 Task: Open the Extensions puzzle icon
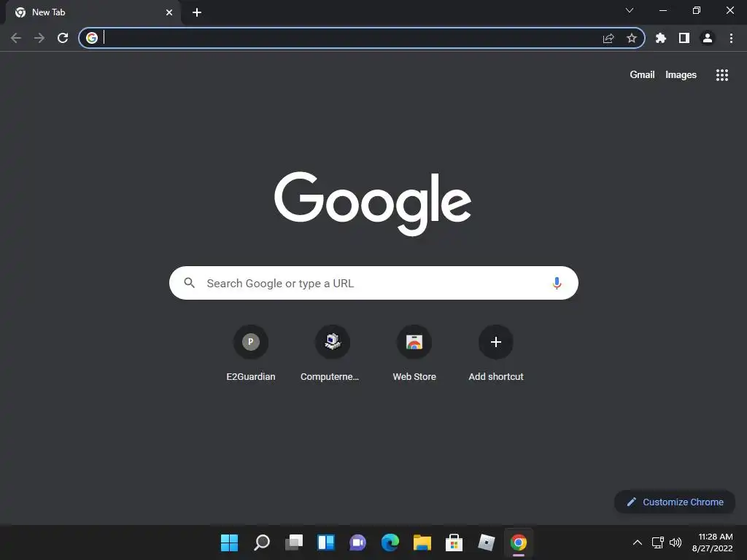(660, 38)
